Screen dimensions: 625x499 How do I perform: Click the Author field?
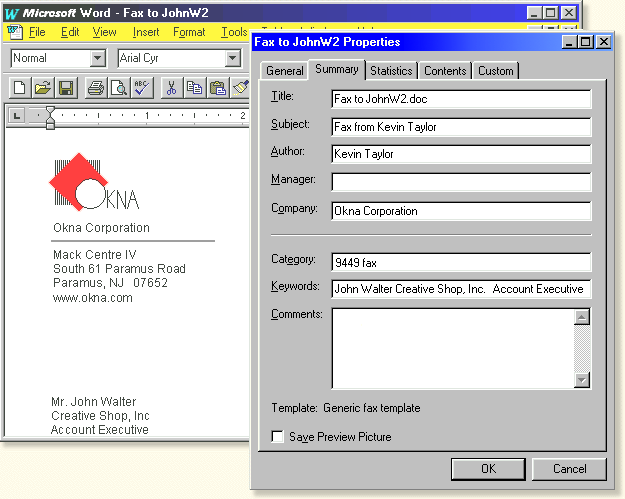point(461,154)
